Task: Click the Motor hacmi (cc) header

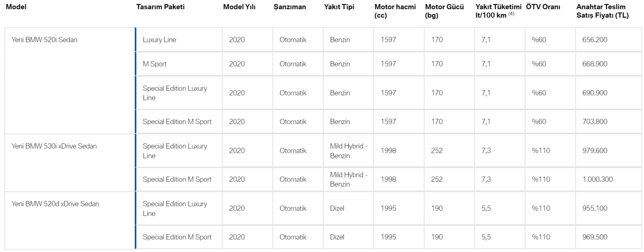Action: (395, 11)
